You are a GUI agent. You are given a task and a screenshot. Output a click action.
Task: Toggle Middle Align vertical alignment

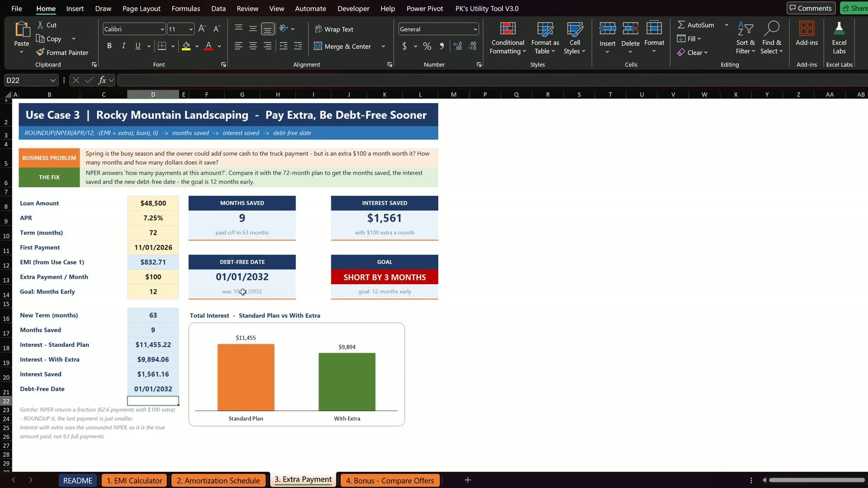point(253,29)
